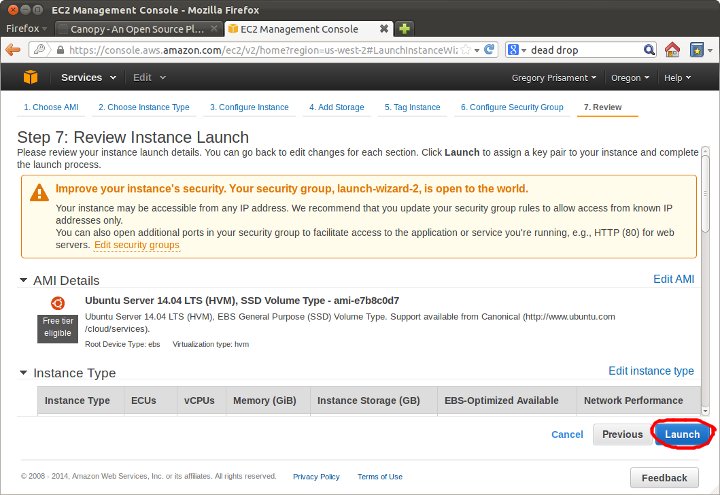Open URL history dropdown arrow
This screenshot has height=495, width=720.
477,50
